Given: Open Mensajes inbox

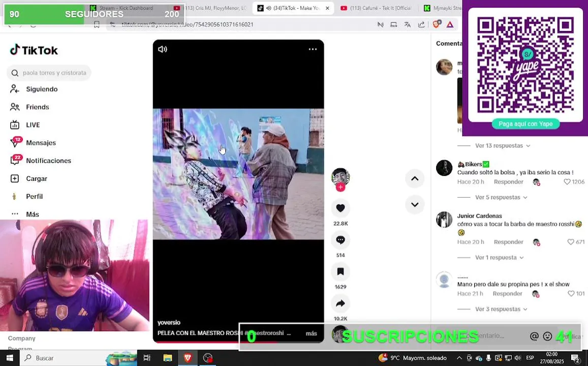Looking at the screenshot, I should pos(41,142).
